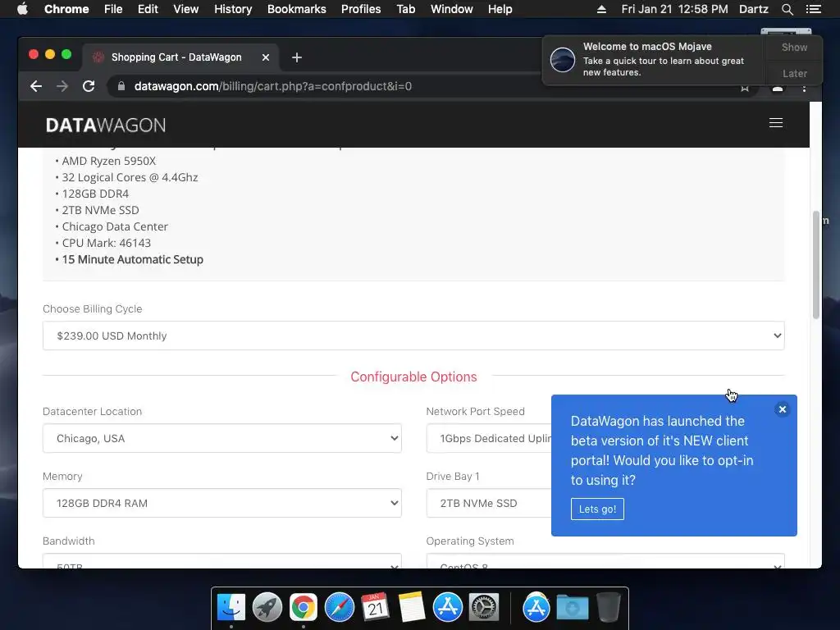The height and width of the screenshot is (630, 840).
Task: Click the Dartz user name in menu bar
Action: pos(754,9)
